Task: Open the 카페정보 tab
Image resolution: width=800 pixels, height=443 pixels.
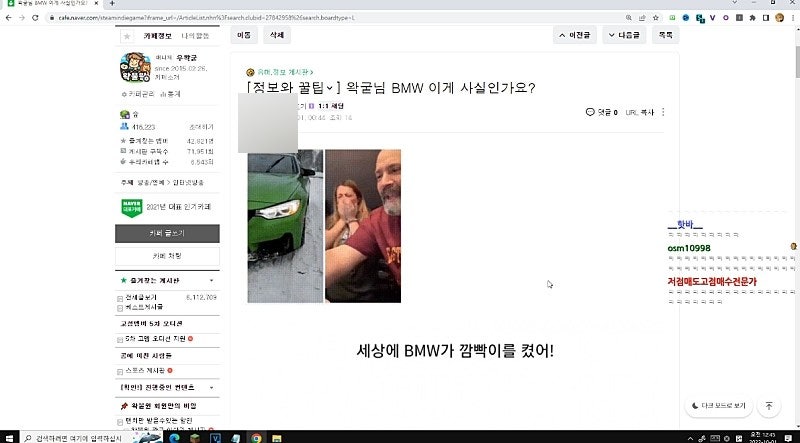Action: [158, 36]
